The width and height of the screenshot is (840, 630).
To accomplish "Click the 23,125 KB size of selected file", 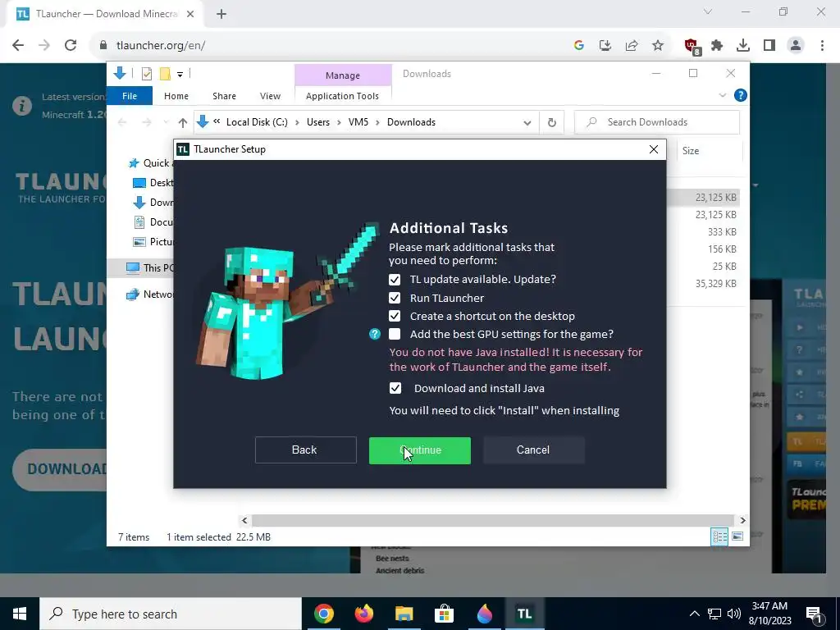I will click(x=715, y=198).
